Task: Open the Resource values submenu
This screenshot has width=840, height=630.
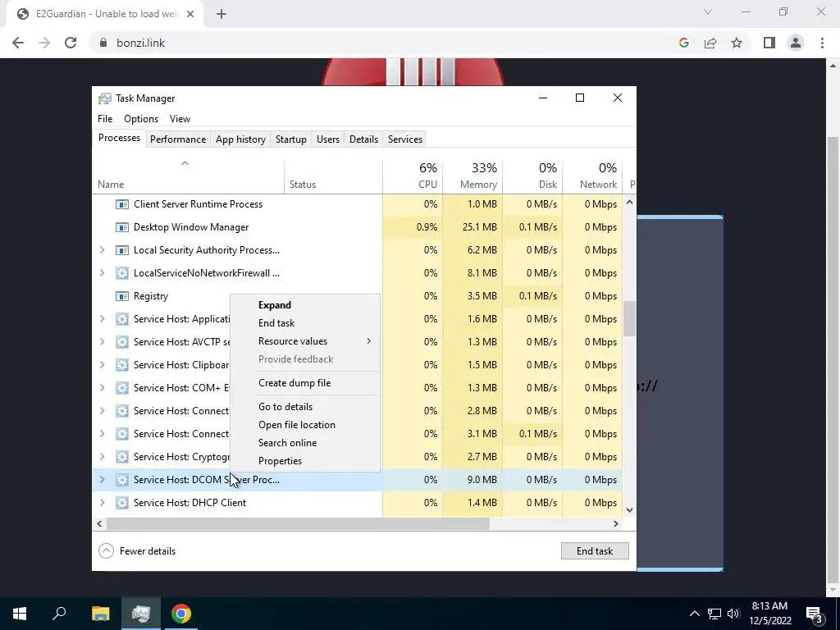Action: tap(305, 341)
